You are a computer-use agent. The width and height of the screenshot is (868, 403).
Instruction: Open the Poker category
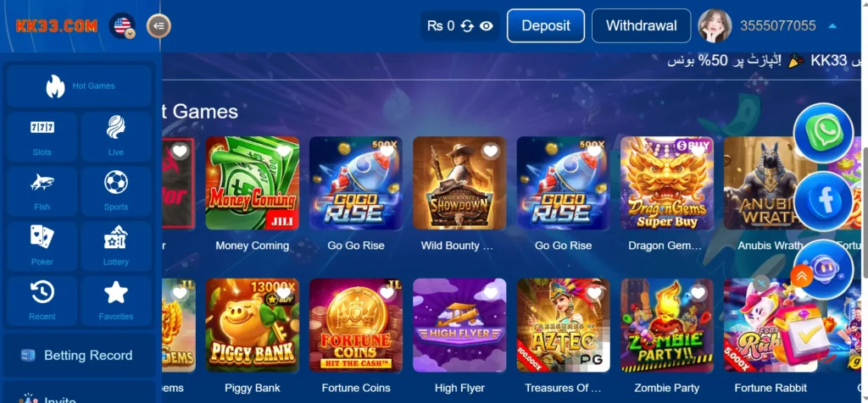[42, 246]
